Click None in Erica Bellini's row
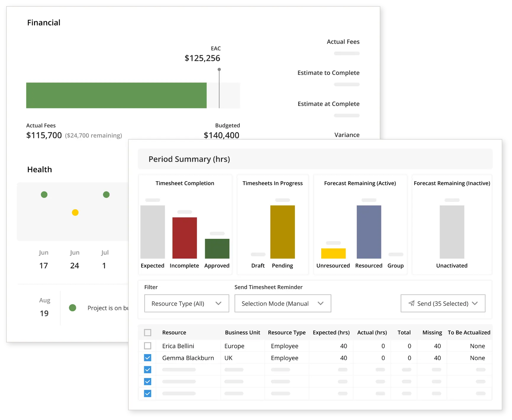 (x=477, y=346)
